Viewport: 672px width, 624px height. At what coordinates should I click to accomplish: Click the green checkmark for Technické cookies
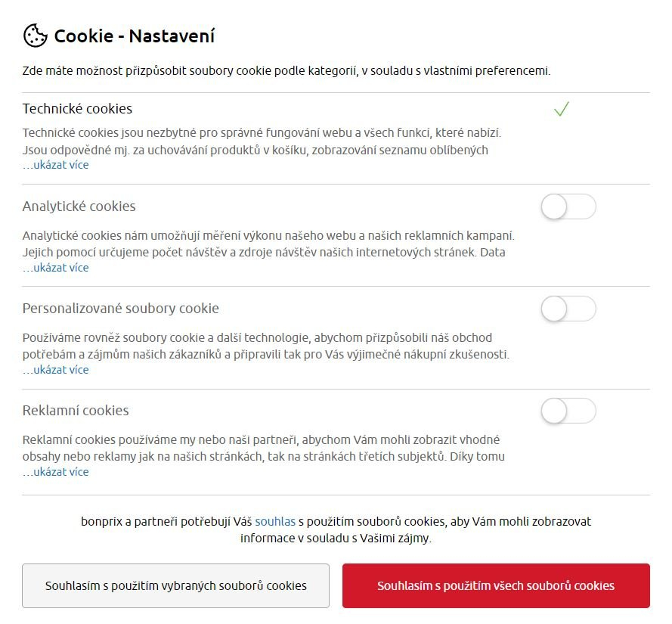tap(561, 110)
